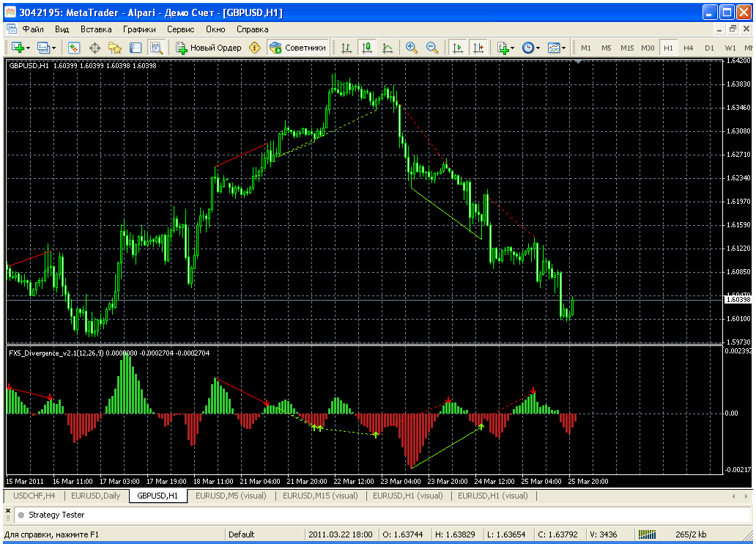756x544 pixels.
Task: Open the Profiles icon
Action: tap(43, 48)
